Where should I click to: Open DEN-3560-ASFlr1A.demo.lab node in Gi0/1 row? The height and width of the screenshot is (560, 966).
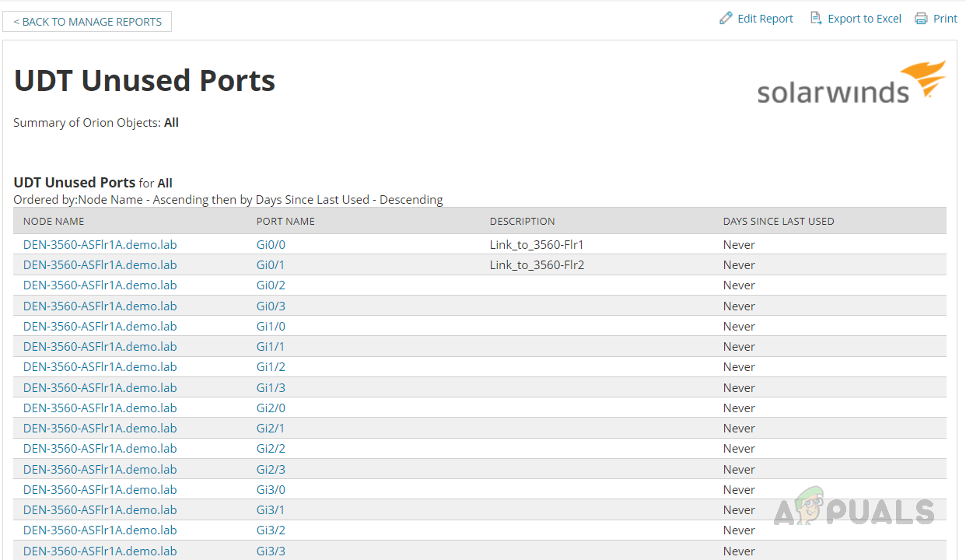100,264
